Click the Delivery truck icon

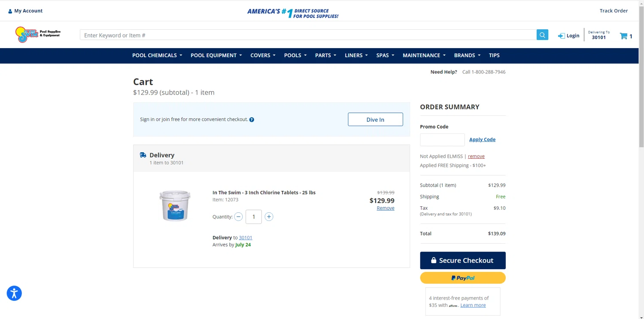click(143, 155)
